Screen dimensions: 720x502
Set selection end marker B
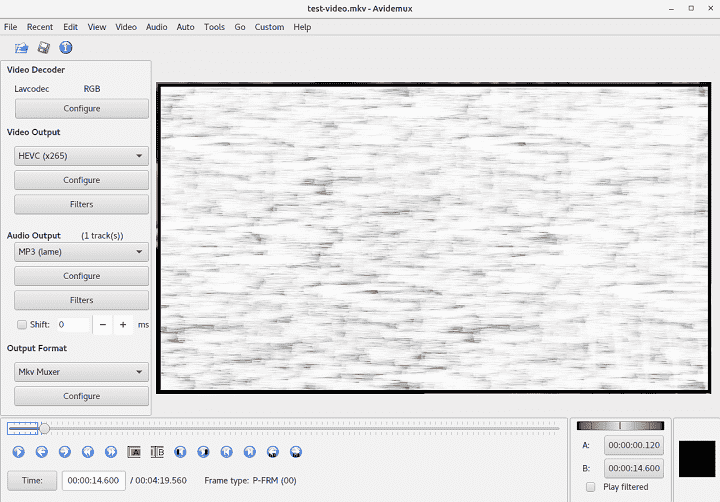(157, 452)
